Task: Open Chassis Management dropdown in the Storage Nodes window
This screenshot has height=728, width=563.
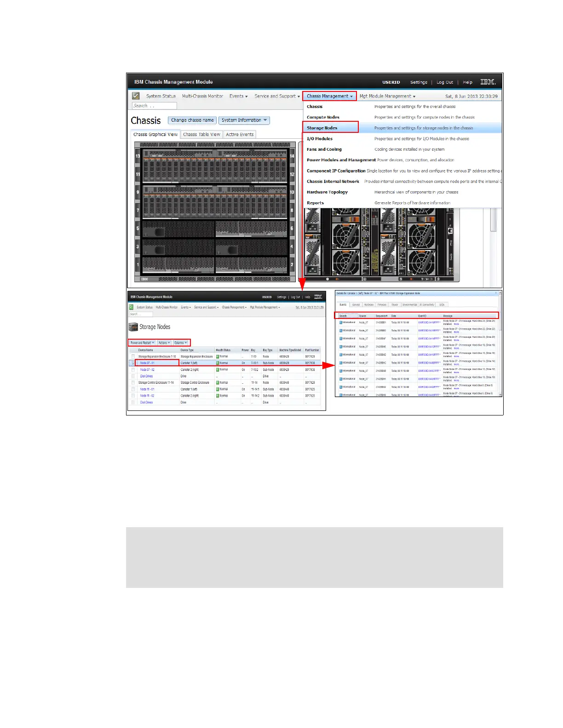Action: tap(234, 307)
